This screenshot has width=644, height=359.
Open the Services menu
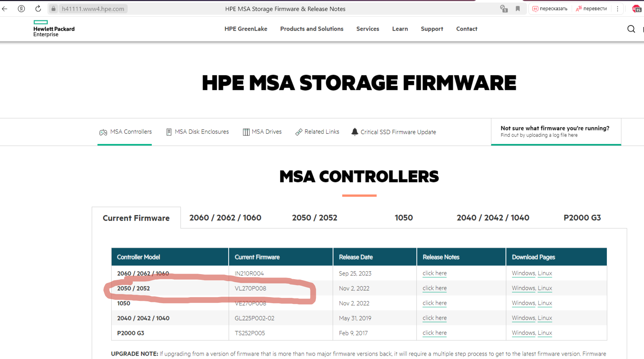[x=368, y=29]
